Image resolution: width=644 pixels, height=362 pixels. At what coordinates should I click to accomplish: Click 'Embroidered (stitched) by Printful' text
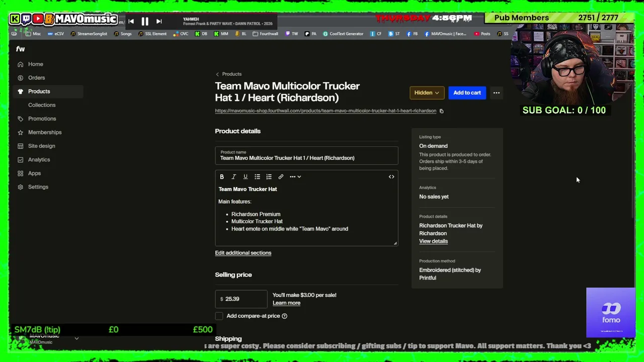click(x=450, y=274)
